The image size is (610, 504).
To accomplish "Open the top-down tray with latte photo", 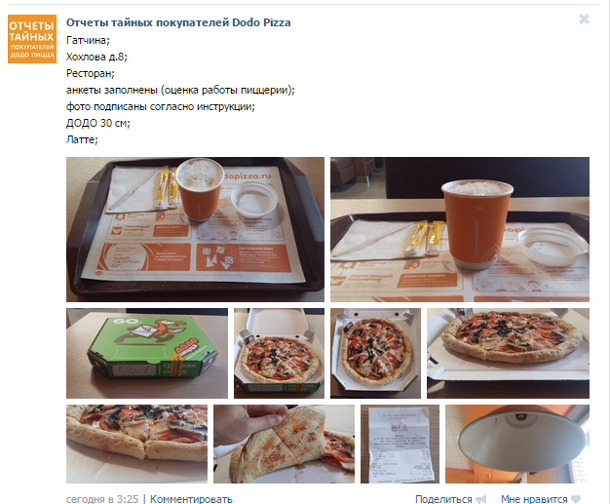I will click(195, 229).
